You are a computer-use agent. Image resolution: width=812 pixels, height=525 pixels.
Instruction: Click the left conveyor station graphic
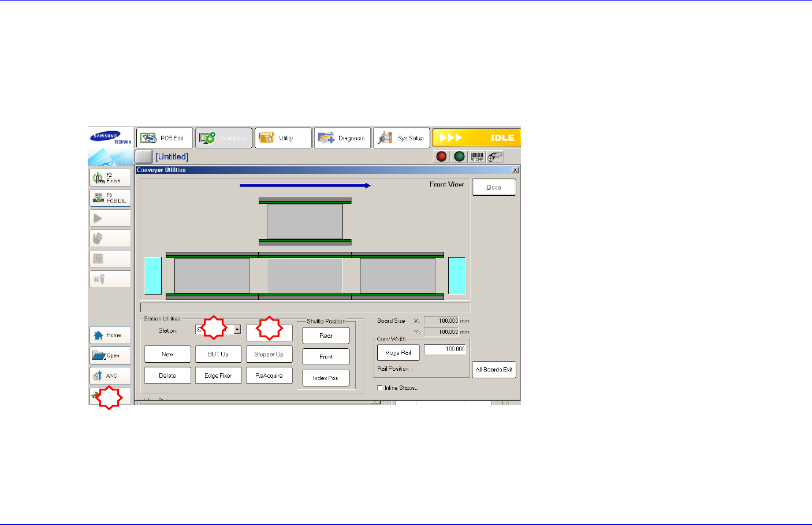coord(212,275)
